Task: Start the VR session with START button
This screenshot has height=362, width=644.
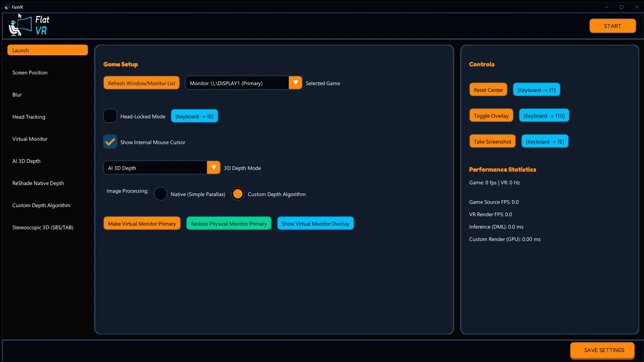Action: click(x=612, y=26)
